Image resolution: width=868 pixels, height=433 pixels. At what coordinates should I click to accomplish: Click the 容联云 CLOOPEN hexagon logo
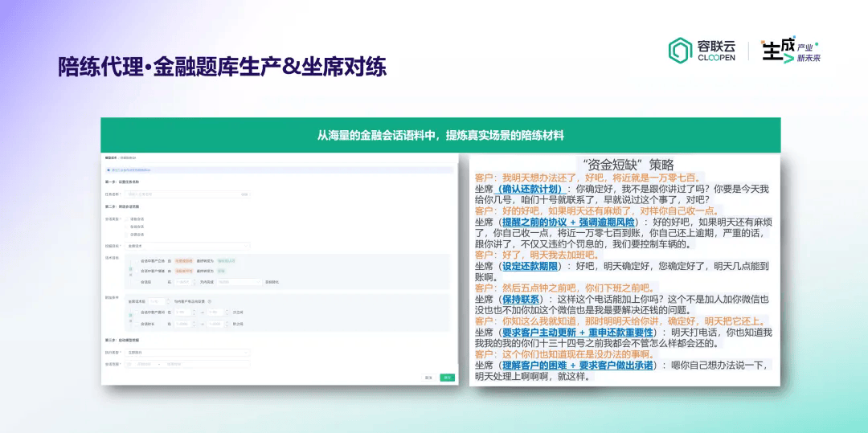click(x=681, y=50)
